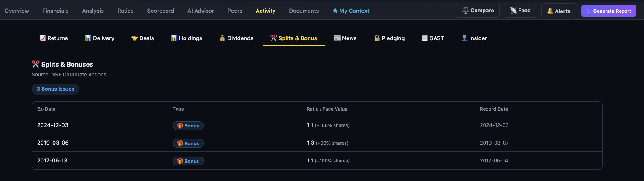Click the sparkle icon on Generate Report
644x181 pixels.
tap(589, 11)
